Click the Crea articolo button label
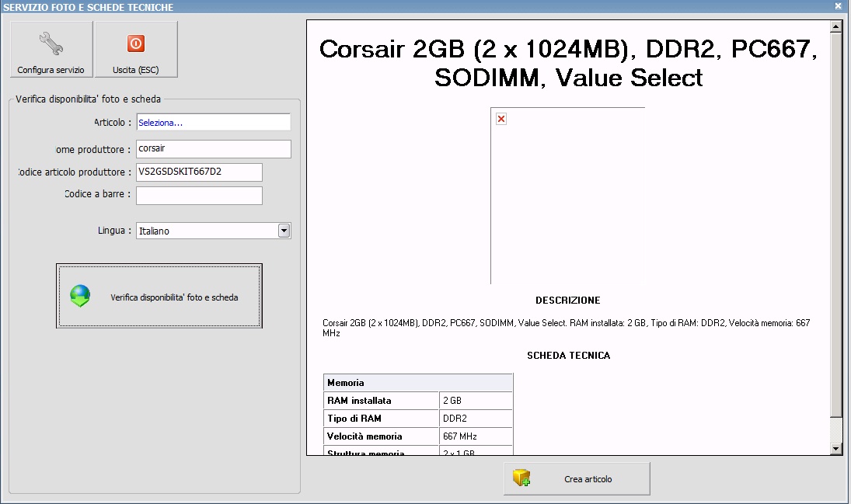851x504 pixels. pyautogui.click(x=588, y=479)
